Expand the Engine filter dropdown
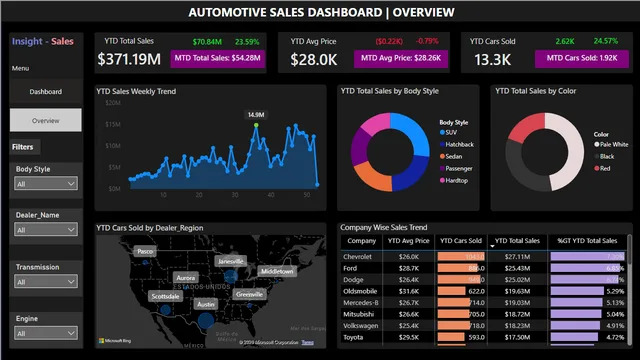 click(46, 333)
